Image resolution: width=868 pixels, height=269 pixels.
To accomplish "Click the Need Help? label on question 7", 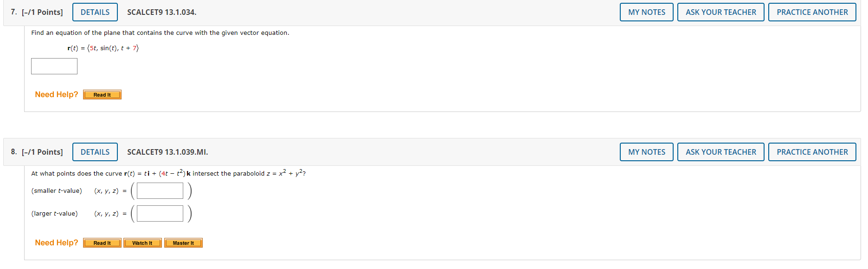I will coord(56,94).
